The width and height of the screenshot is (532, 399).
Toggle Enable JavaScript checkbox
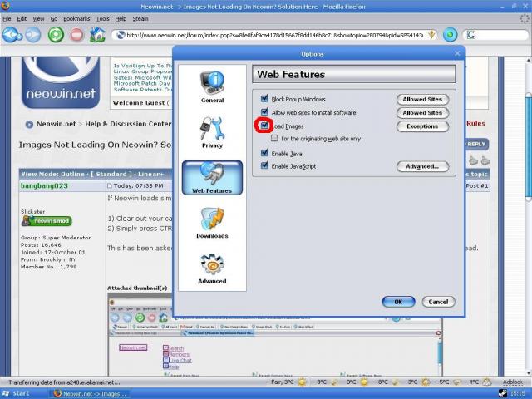pos(264,165)
